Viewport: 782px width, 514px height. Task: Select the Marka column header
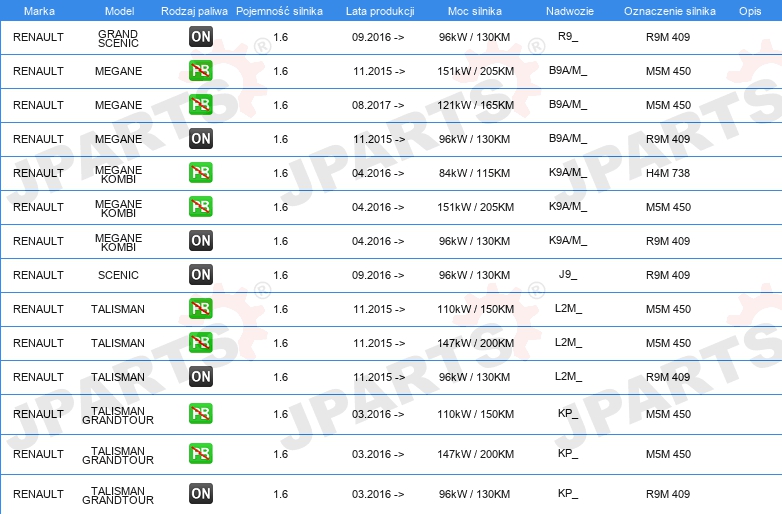(39, 11)
